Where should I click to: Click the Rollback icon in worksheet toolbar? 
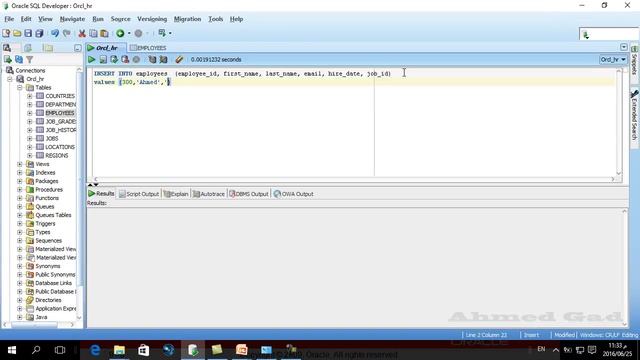(x=125, y=60)
